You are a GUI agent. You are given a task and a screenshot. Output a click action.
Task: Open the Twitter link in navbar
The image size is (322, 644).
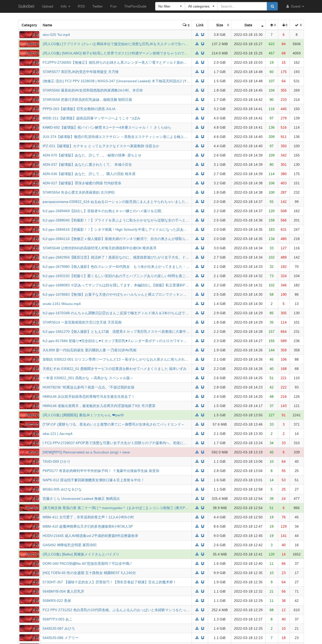98,6
